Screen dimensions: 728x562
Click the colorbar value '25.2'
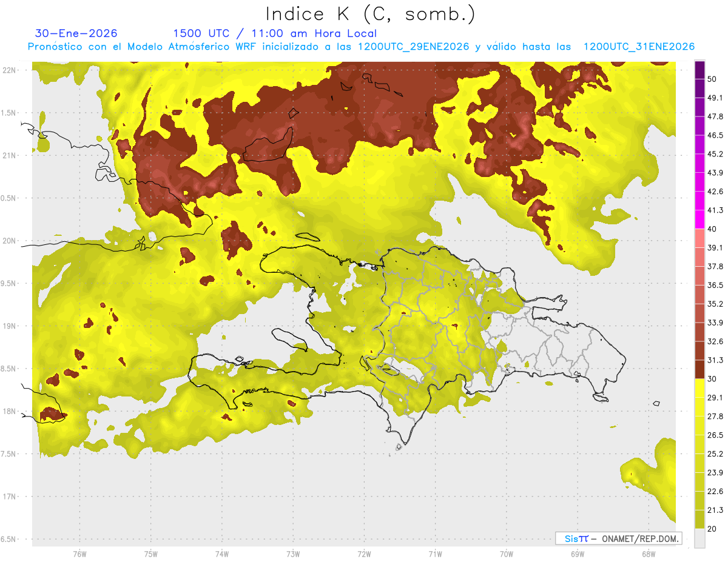(715, 454)
